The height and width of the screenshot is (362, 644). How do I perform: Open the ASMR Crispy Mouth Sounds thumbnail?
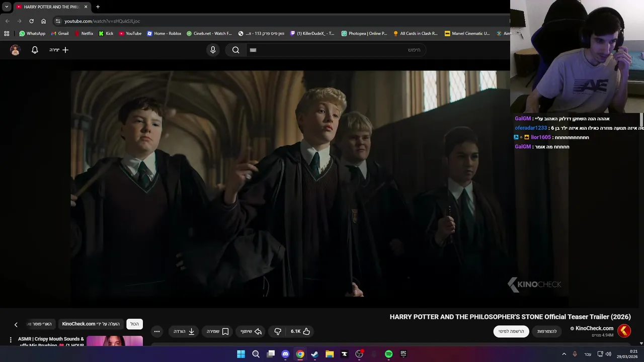click(x=115, y=341)
